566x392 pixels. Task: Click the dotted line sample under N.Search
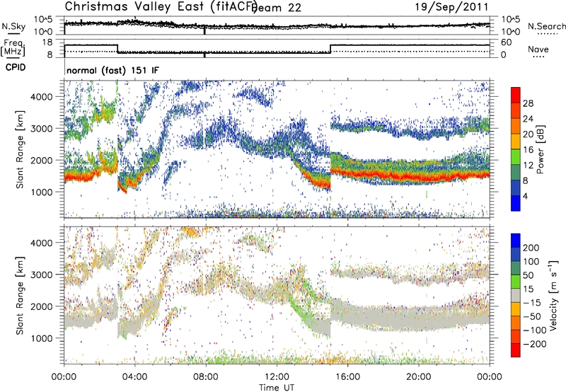pyautogui.click(x=548, y=34)
